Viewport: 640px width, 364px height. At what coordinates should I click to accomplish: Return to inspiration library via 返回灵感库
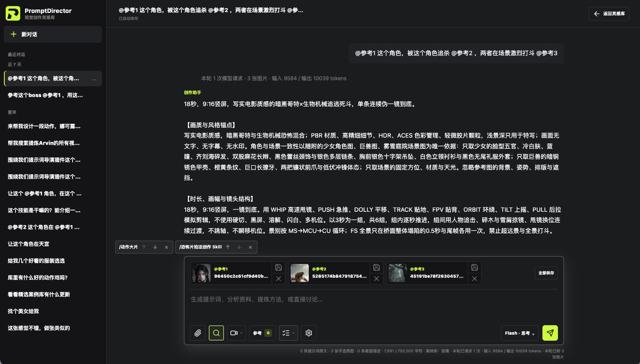click(x=608, y=14)
